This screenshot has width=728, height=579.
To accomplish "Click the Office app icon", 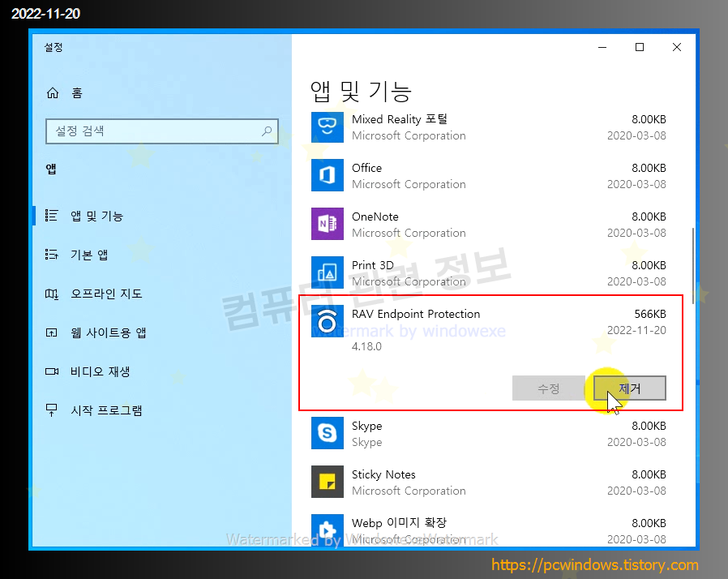I will point(328,175).
